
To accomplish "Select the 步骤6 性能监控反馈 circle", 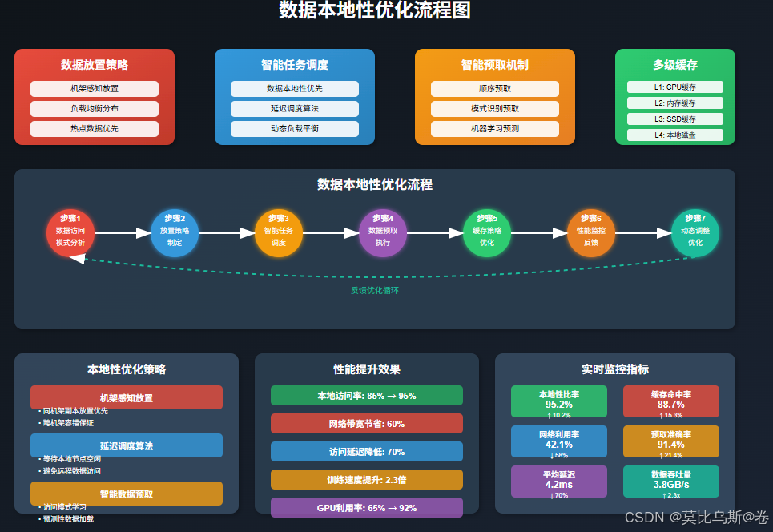I will 590,232.
